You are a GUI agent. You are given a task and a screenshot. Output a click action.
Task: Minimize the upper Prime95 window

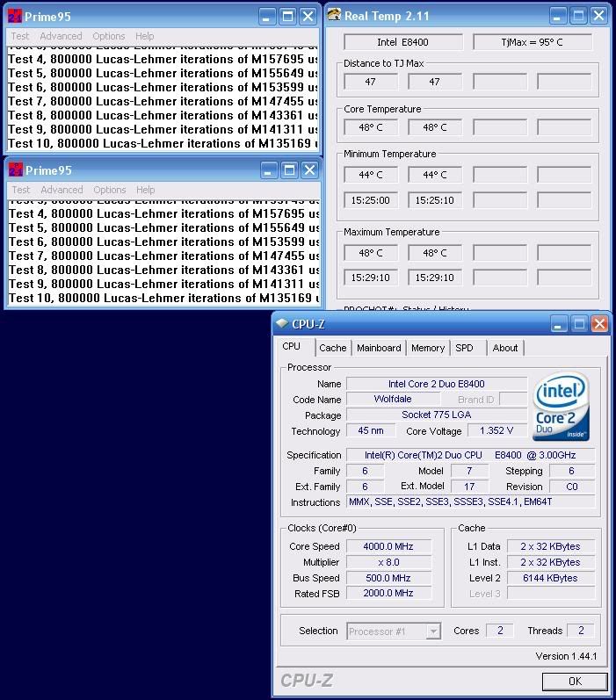266,17
